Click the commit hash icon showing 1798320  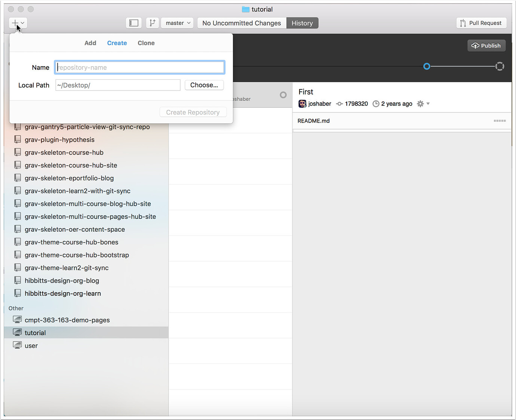coord(339,104)
